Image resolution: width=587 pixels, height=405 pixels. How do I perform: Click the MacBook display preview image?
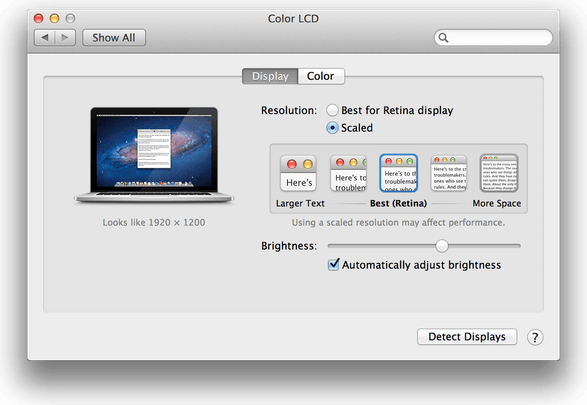154,155
